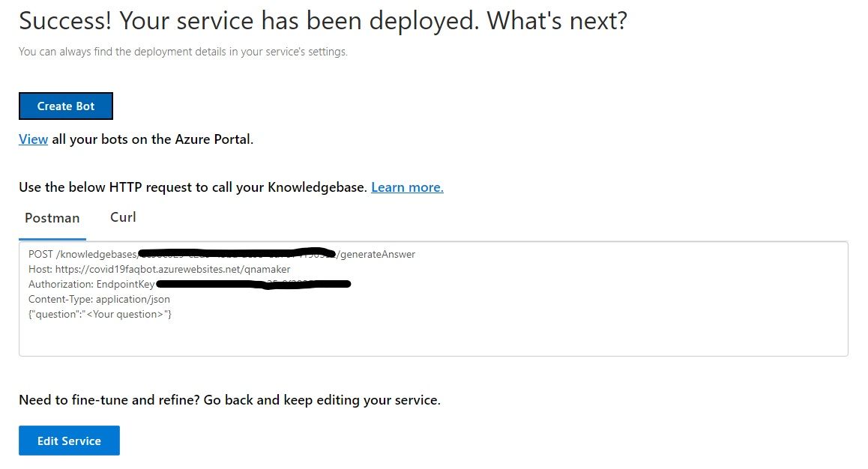Screen dimensions: 868x469
Task: Click the Create Bot button
Action: click(x=65, y=106)
